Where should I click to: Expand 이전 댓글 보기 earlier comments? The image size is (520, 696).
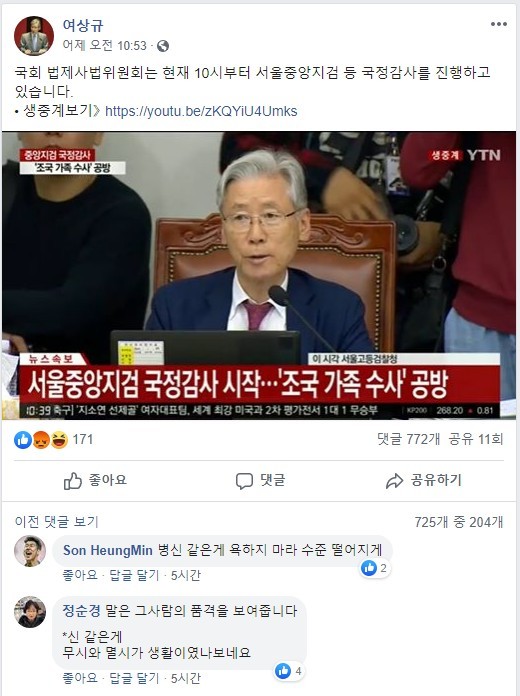pos(56,522)
